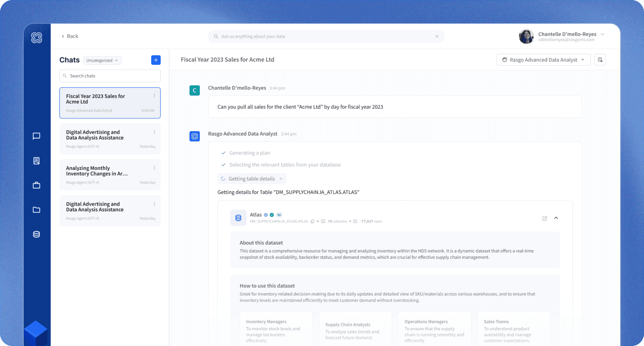
Task: Open the database icon in the sidebar
Action: click(37, 234)
